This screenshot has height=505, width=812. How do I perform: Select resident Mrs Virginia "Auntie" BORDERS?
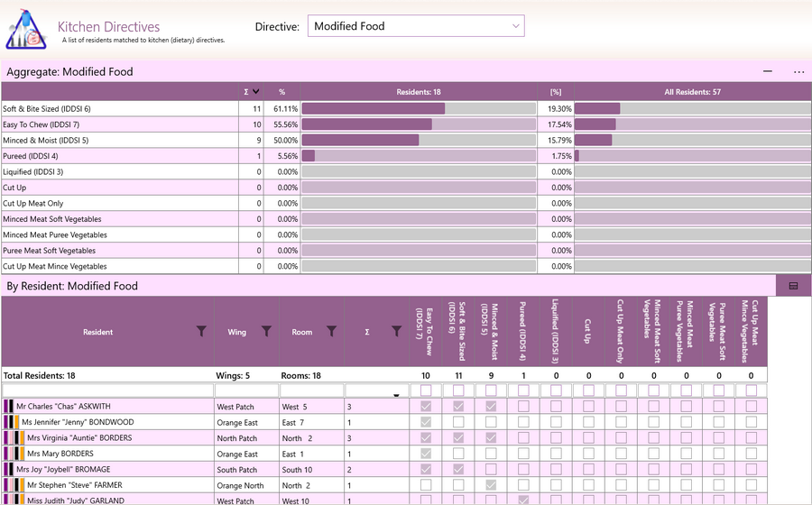click(79, 437)
